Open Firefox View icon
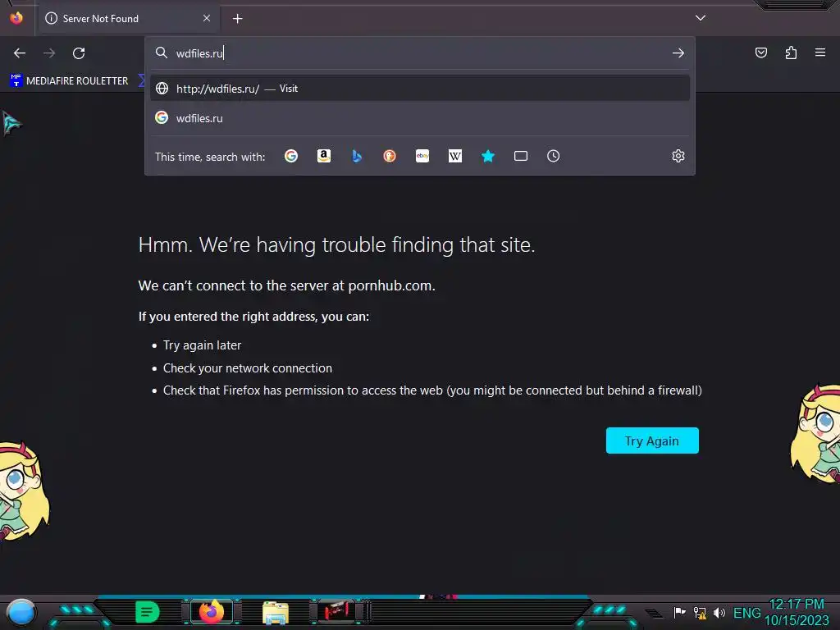 point(16,18)
